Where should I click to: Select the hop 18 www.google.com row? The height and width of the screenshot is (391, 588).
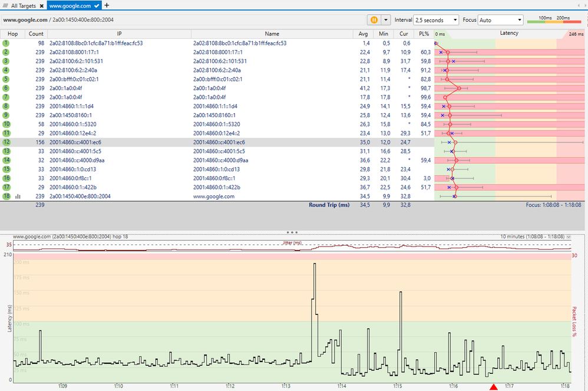pyautogui.click(x=217, y=196)
